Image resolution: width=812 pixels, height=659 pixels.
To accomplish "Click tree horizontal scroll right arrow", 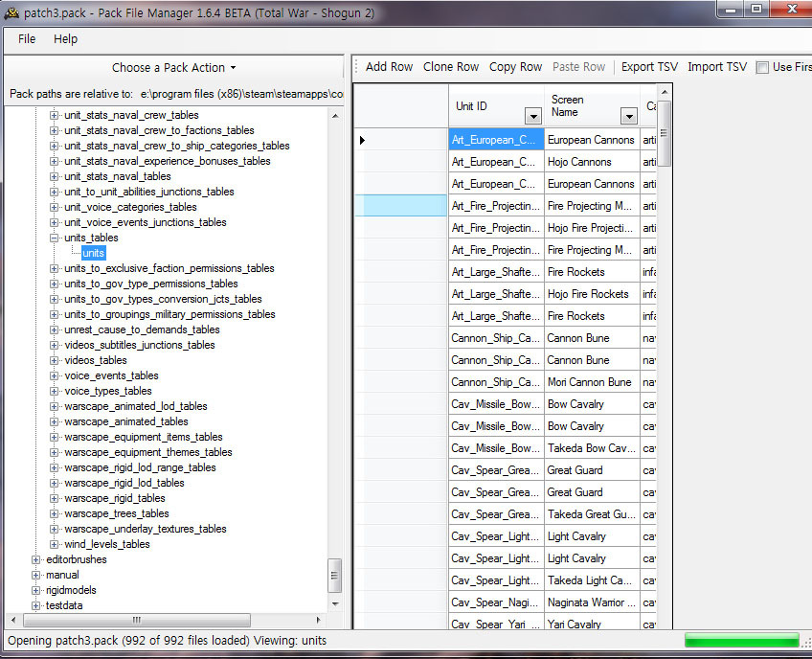I will click(318, 620).
